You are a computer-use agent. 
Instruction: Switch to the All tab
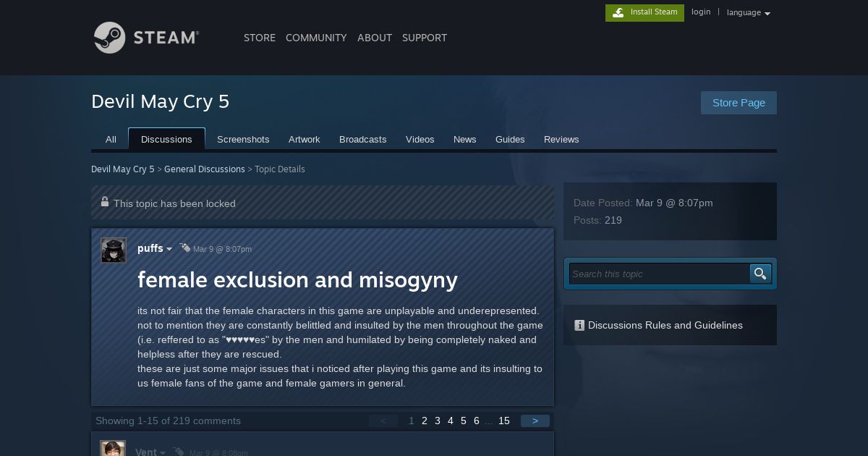tap(111, 139)
